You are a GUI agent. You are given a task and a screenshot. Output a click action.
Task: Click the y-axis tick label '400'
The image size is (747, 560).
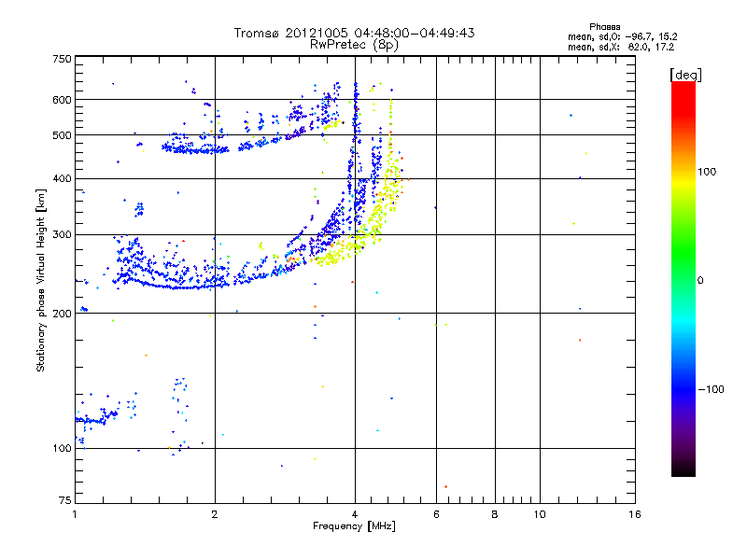point(62,178)
